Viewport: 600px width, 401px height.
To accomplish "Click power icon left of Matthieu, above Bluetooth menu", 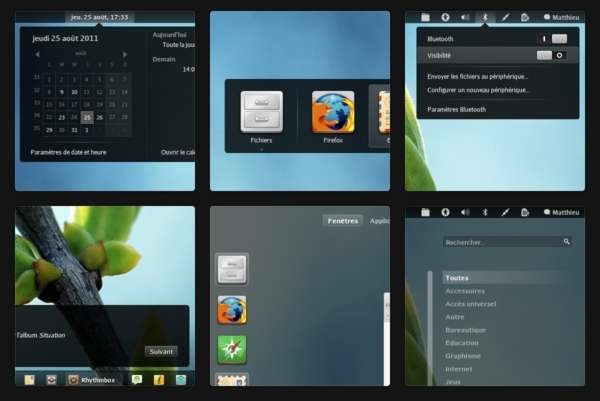I will [x=525, y=17].
